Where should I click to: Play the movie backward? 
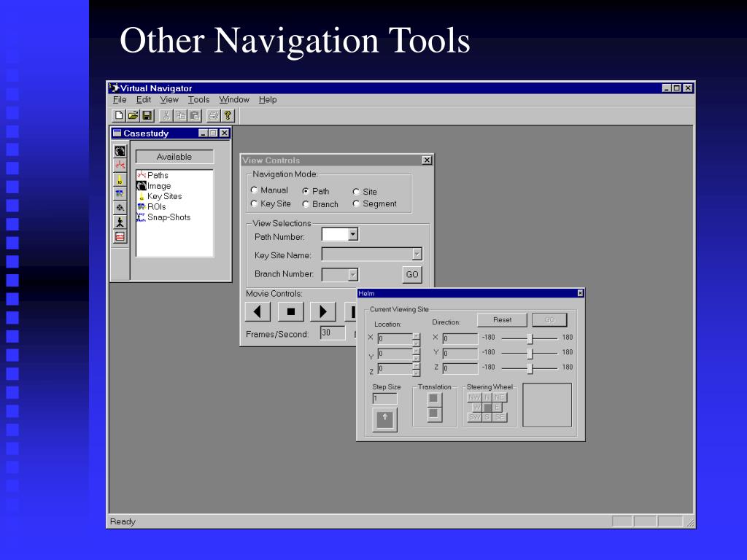click(258, 312)
